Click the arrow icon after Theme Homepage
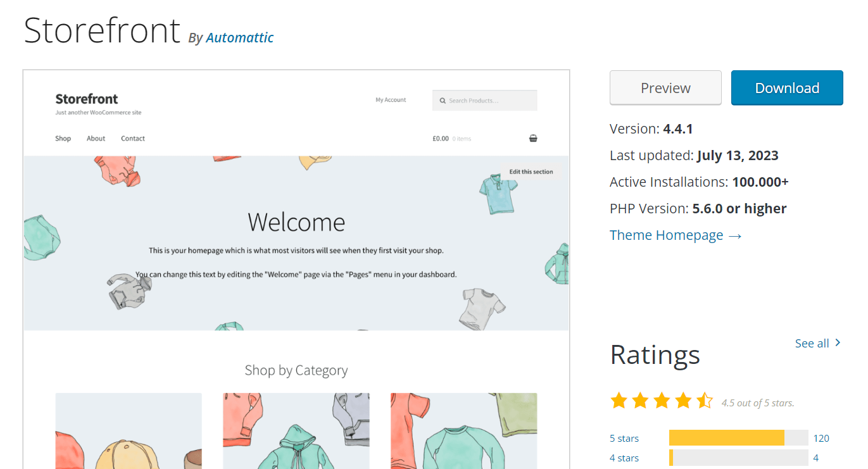The image size is (868, 469). [734, 235]
